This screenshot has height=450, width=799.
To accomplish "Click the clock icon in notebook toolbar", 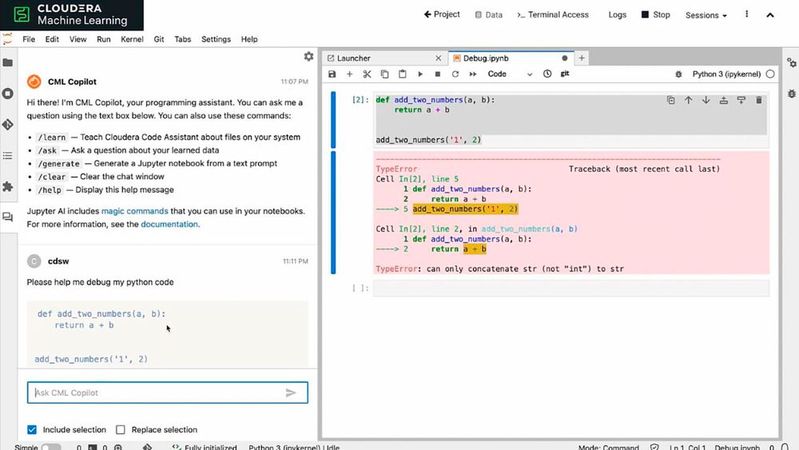I will pos(547,74).
